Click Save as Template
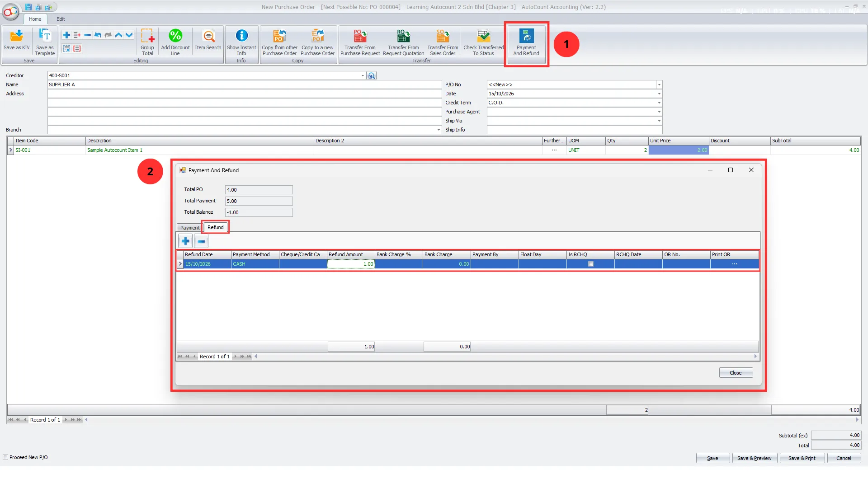The width and height of the screenshot is (868, 488). tap(45, 42)
